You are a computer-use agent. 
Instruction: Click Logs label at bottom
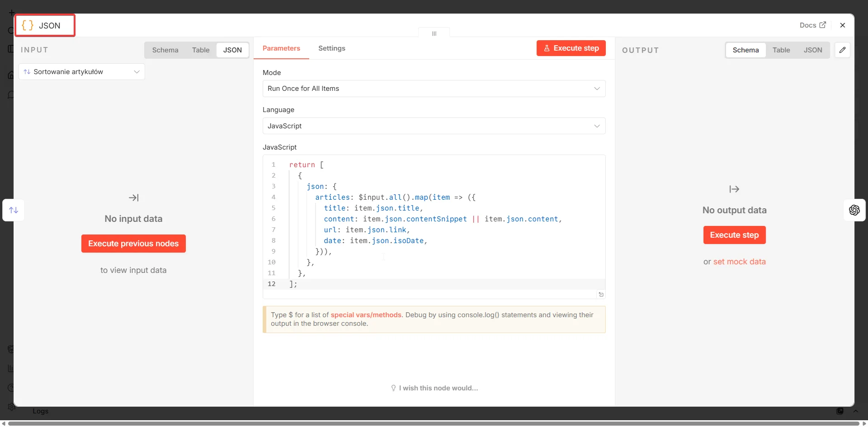tap(40, 411)
